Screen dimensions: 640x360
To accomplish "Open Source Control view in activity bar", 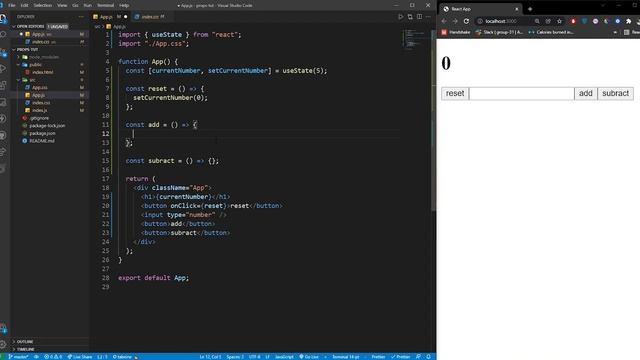I will pyautogui.click(x=3, y=52).
